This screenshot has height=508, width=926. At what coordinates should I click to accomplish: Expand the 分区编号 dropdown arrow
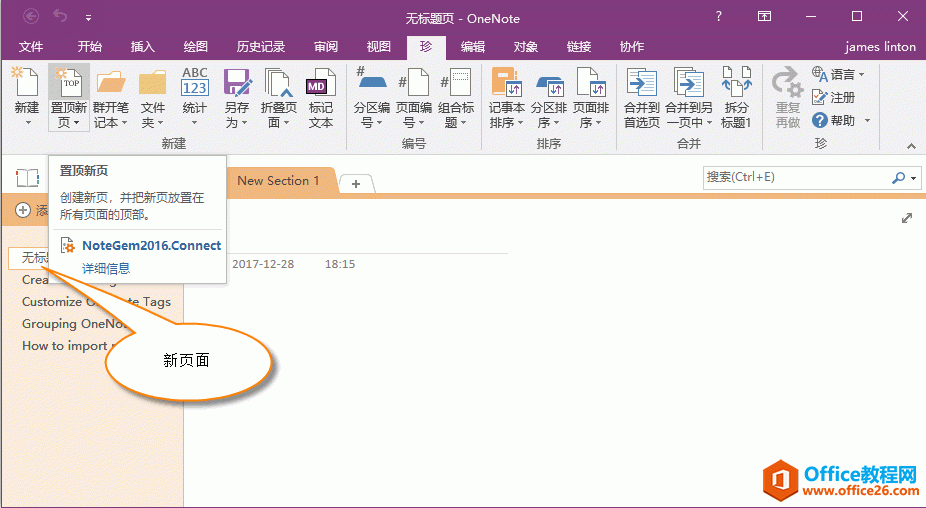point(379,123)
